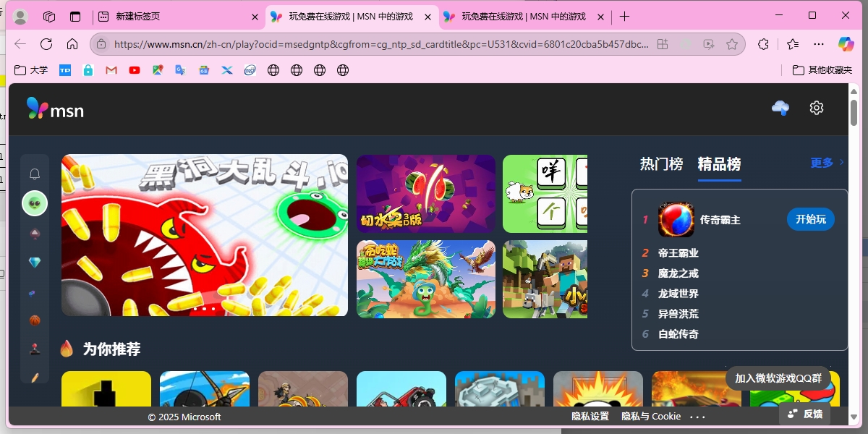Select the green alien category icon
This screenshot has height=434, width=868.
pos(35,204)
